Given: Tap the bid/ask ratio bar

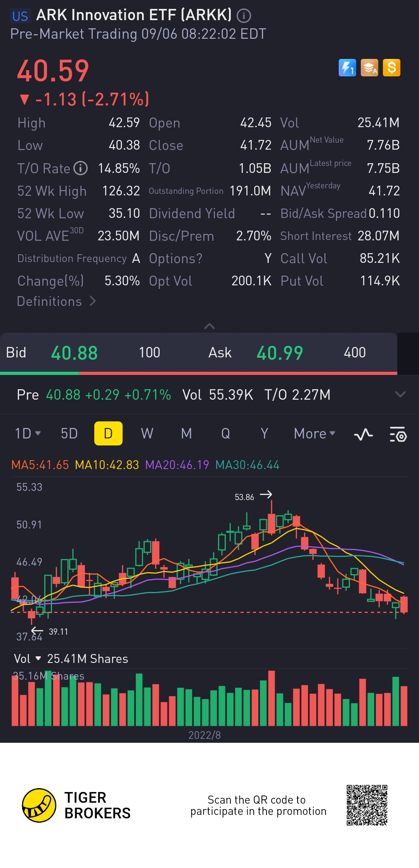Looking at the screenshot, I should (x=199, y=373).
